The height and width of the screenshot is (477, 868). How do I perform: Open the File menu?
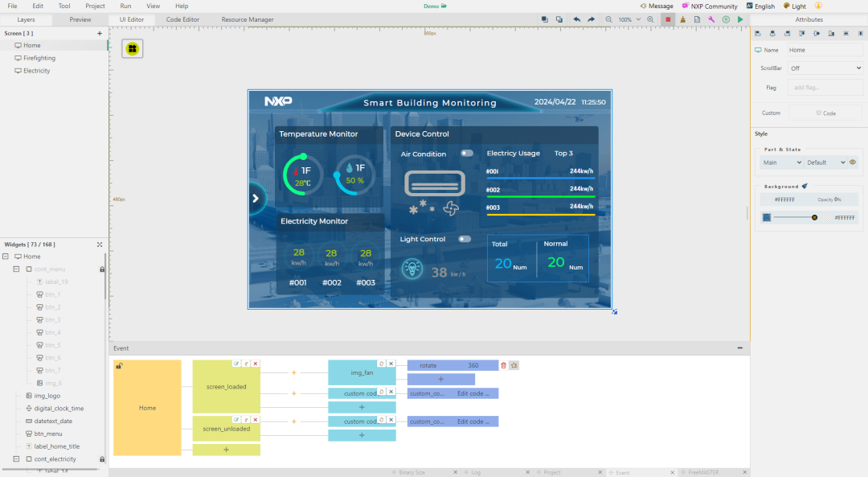(x=12, y=6)
